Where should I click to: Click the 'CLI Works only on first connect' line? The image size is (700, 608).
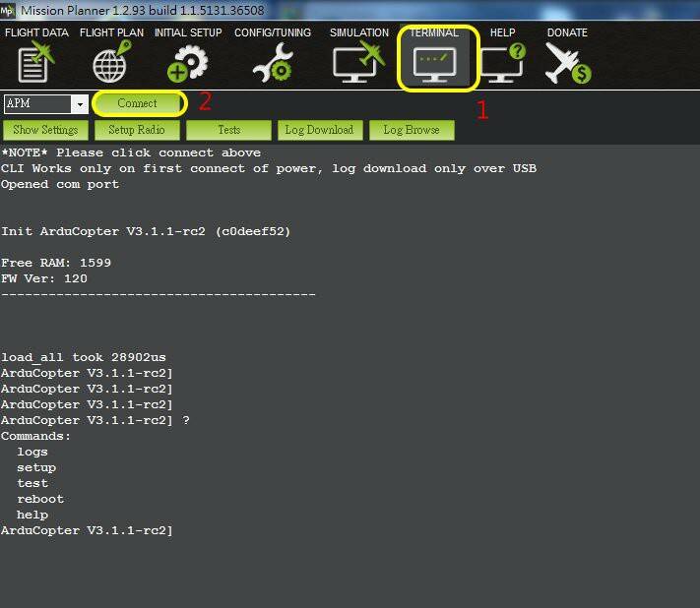pyautogui.click(x=269, y=168)
